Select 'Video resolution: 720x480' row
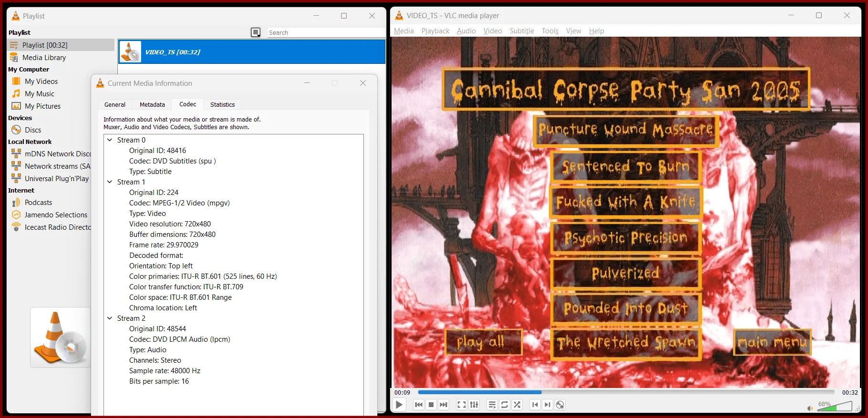Image resolution: width=868 pixels, height=418 pixels. point(170,224)
